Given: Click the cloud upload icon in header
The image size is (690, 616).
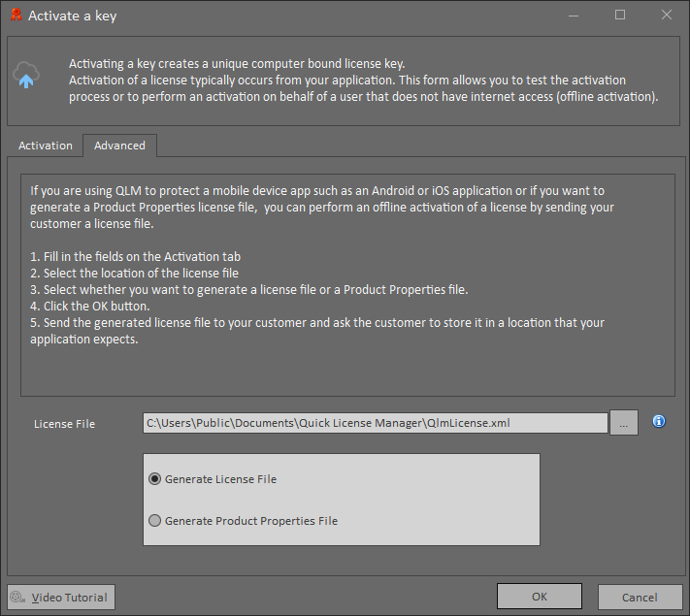Looking at the screenshot, I should tap(26, 76).
